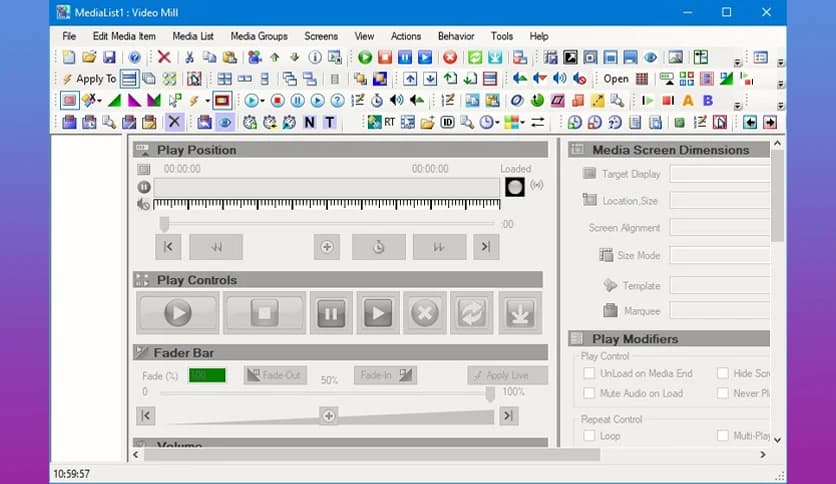
Task: Tick the Hide Scr... checkbox
Action: tap(723, 373)
